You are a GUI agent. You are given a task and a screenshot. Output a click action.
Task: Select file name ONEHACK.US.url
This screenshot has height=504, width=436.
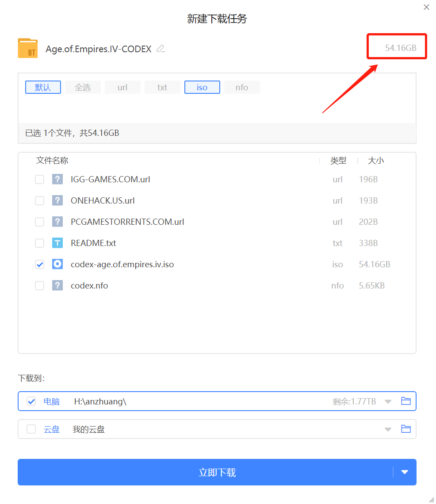pos(103,200)
